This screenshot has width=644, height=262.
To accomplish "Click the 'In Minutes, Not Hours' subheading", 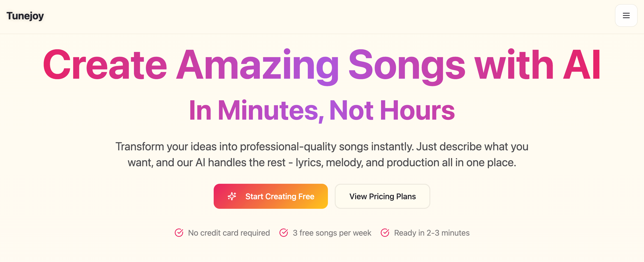I will (x=322, y=111).
